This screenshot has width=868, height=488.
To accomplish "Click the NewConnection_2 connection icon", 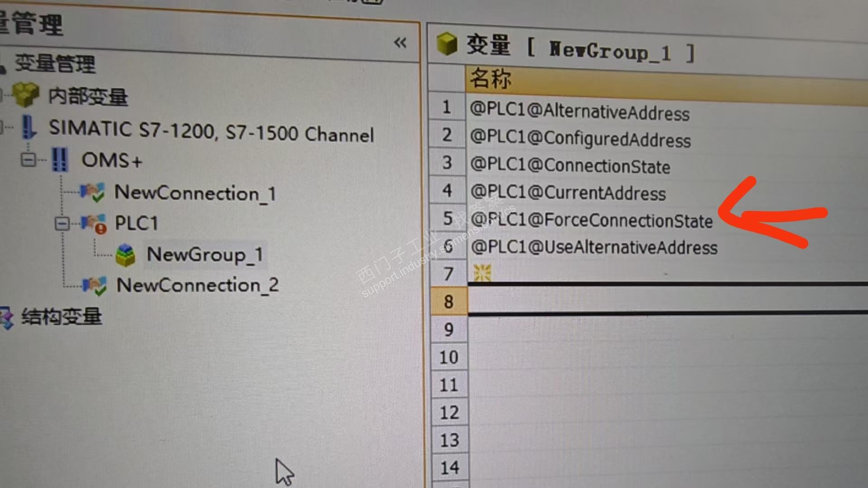I will [x=95, y=286].
